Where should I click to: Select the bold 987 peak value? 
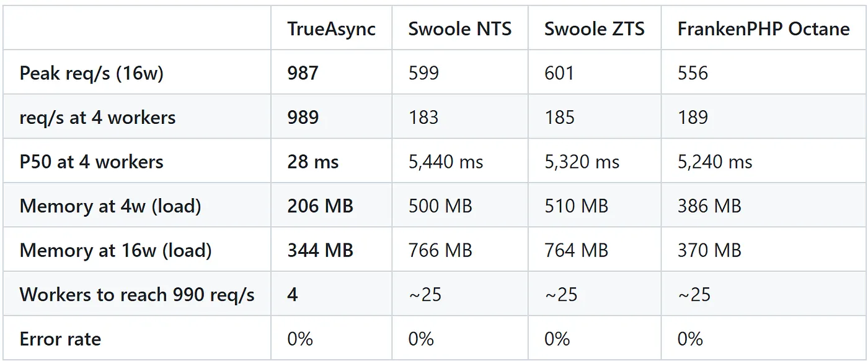coord(303,73)
